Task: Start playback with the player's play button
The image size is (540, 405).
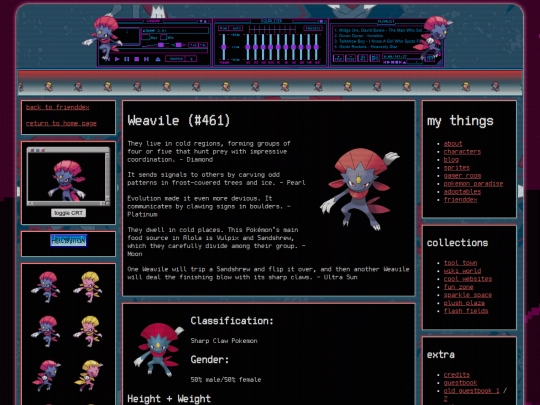Action: (117, 59)
